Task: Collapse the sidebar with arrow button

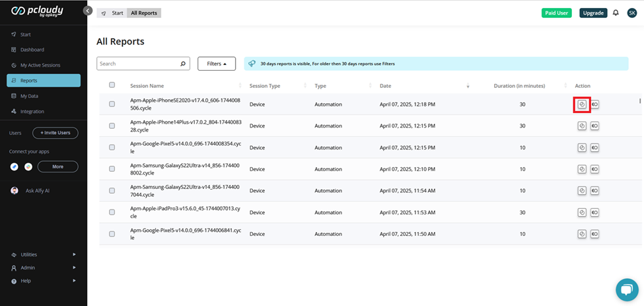Action: pos(88,11)
